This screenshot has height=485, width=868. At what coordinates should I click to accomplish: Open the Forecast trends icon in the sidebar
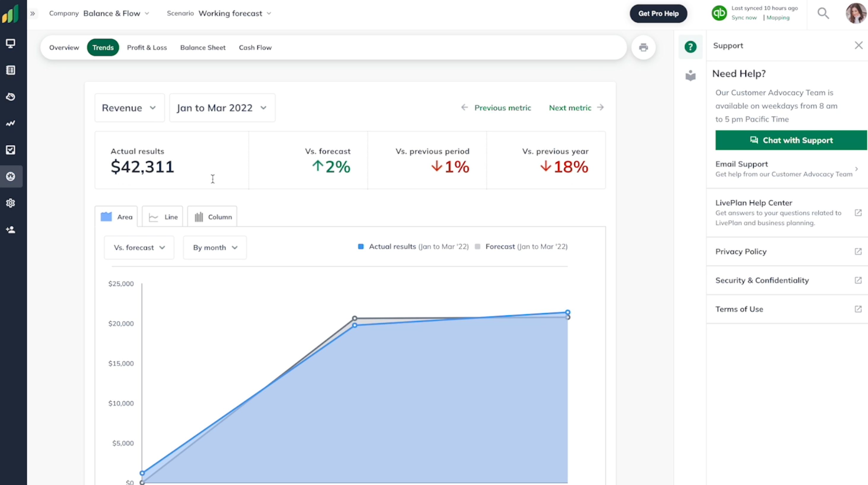pyautogui.click(x=11, y=123)
